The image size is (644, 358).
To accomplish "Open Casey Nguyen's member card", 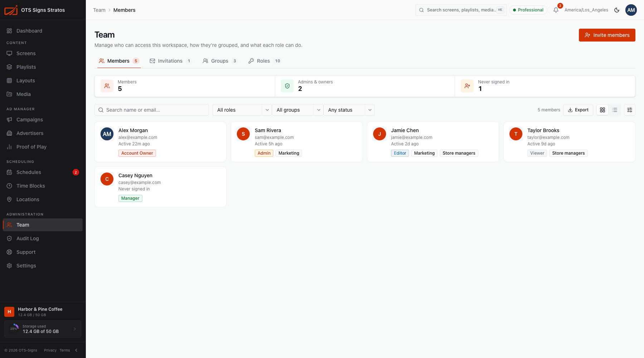I will [160, 187].
